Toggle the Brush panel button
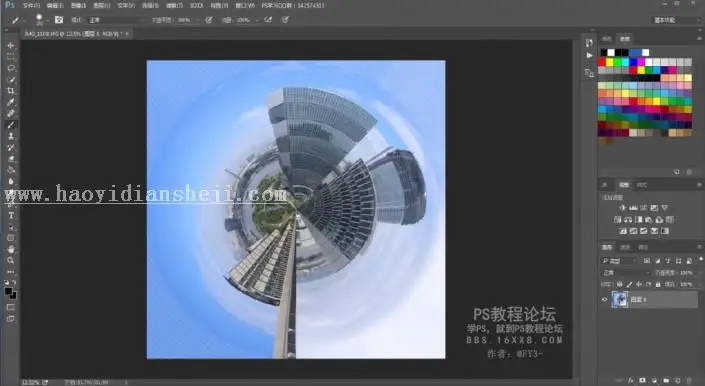The width and height of the screenshot is (705, 386). 59,20
